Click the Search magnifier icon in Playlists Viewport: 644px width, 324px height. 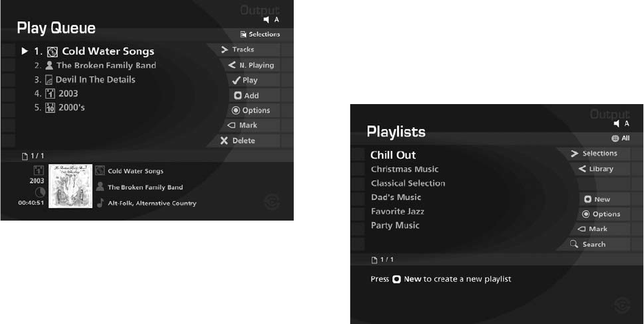574,244
